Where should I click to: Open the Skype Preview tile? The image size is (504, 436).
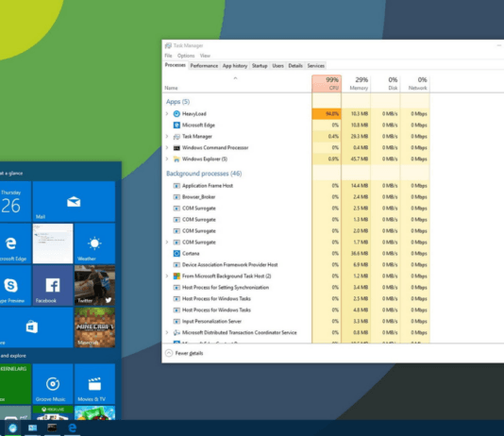[15, 286]
